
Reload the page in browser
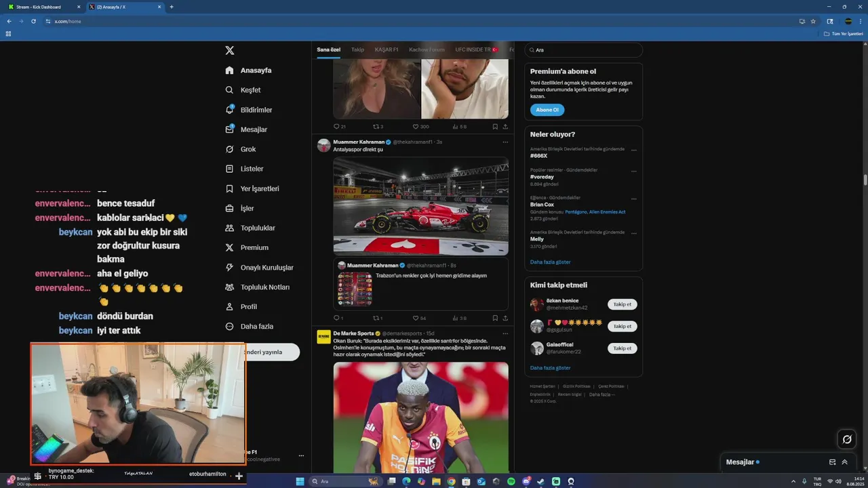tap(33, 21)
